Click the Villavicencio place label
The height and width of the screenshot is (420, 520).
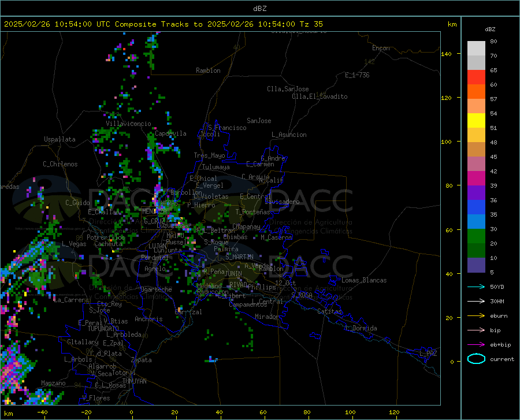tap(128, 124)
